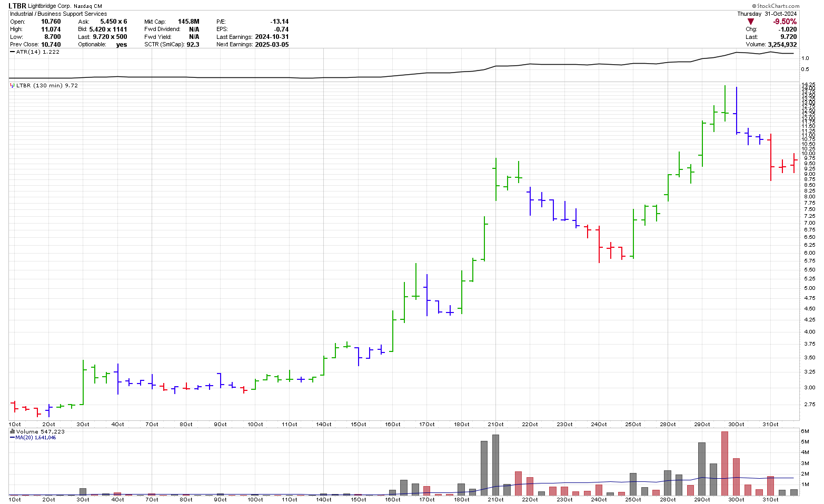
Task: Select the P/E value -13.14
Action: [279, 22]
